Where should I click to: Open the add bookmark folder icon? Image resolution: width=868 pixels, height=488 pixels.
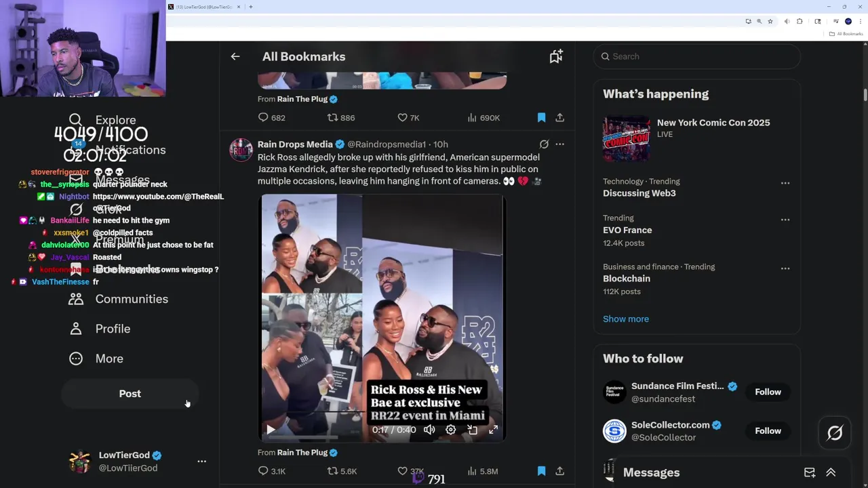[x=556, y=57]
